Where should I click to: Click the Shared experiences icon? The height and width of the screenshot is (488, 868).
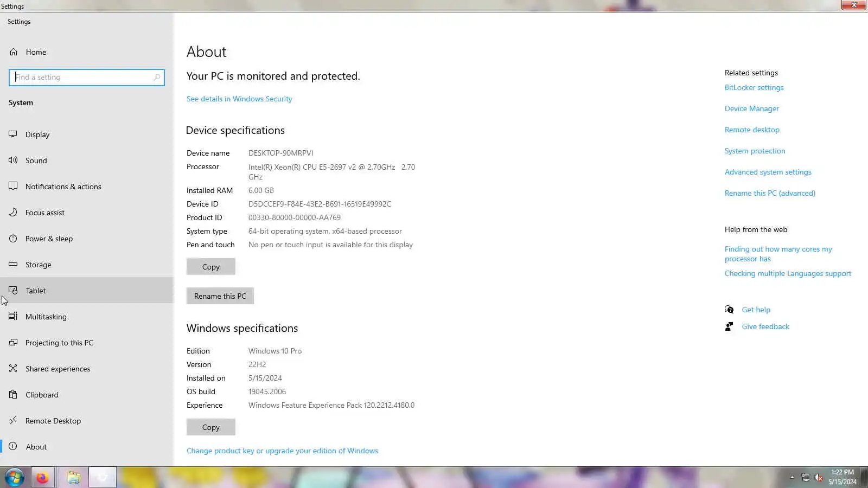coord(13,368)
